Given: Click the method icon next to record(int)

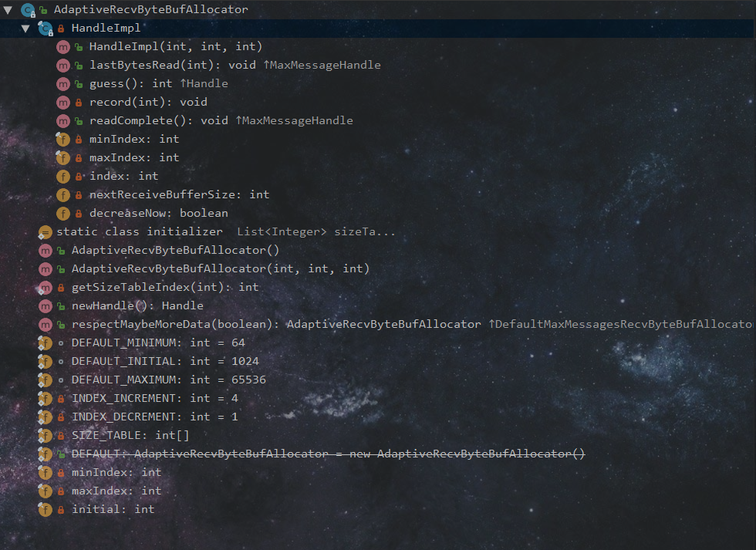Looking at the screenshot, I should coord(63,102).
